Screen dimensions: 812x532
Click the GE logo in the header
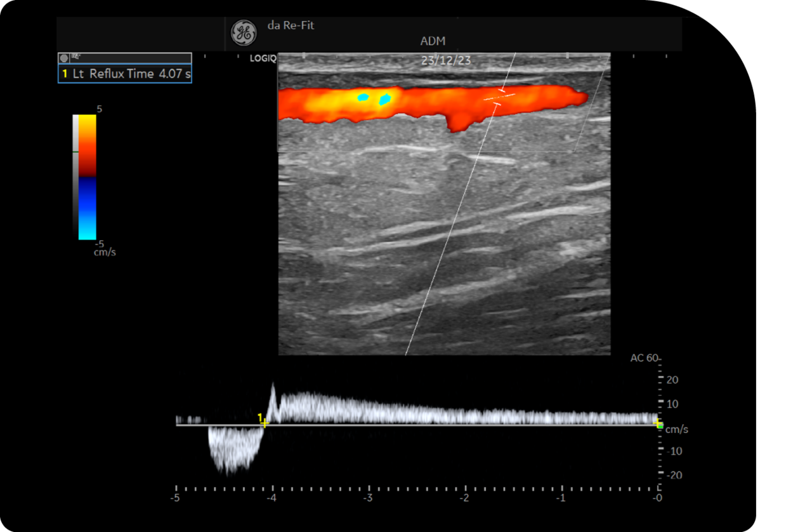[243, 33]
